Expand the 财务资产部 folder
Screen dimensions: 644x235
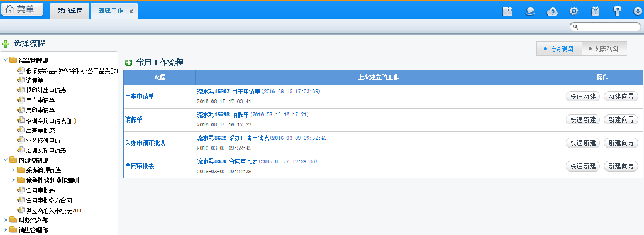pyautogui.click(x=5, y=221)
